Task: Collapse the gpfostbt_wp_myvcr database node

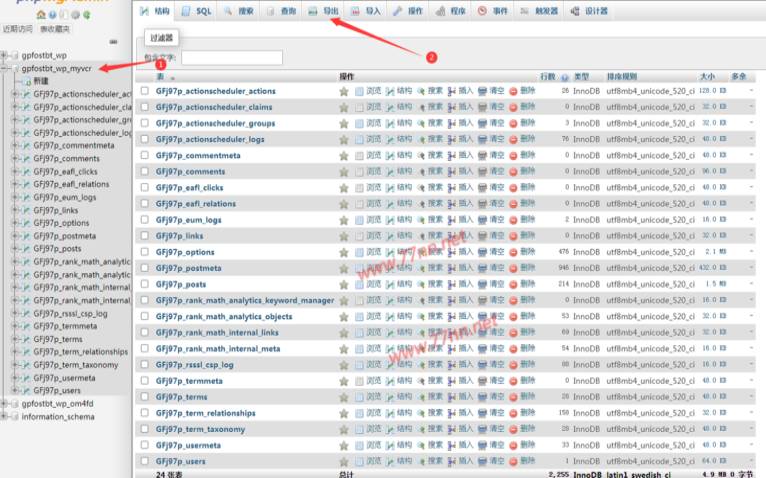Action: click(x=6, y=69)
